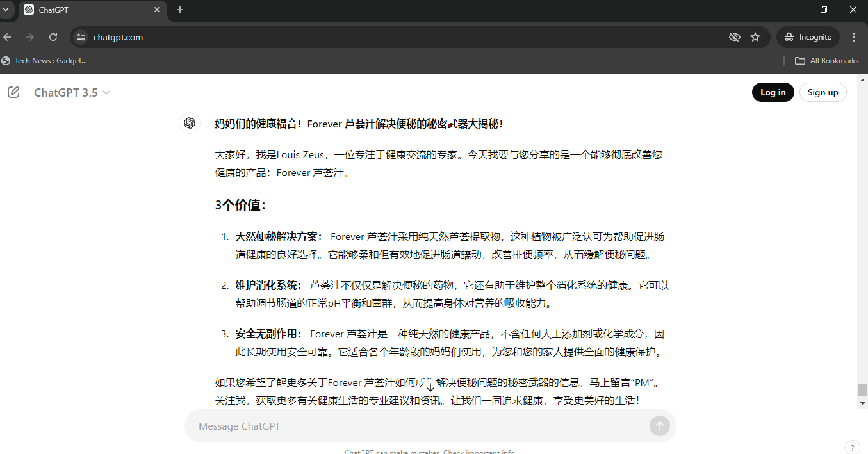Click the bold text '维护消化系统'
The image size is (868, 454).
point(266,285)
